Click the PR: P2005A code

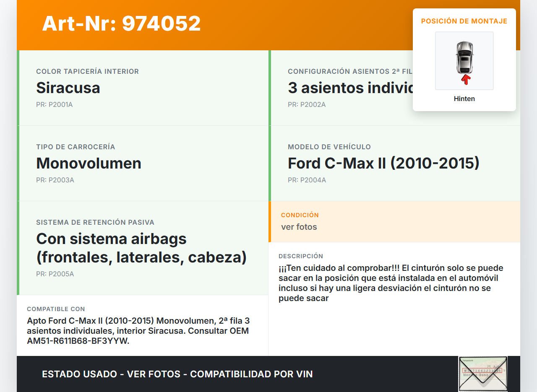pyautogui.click(x=55, y=274)
